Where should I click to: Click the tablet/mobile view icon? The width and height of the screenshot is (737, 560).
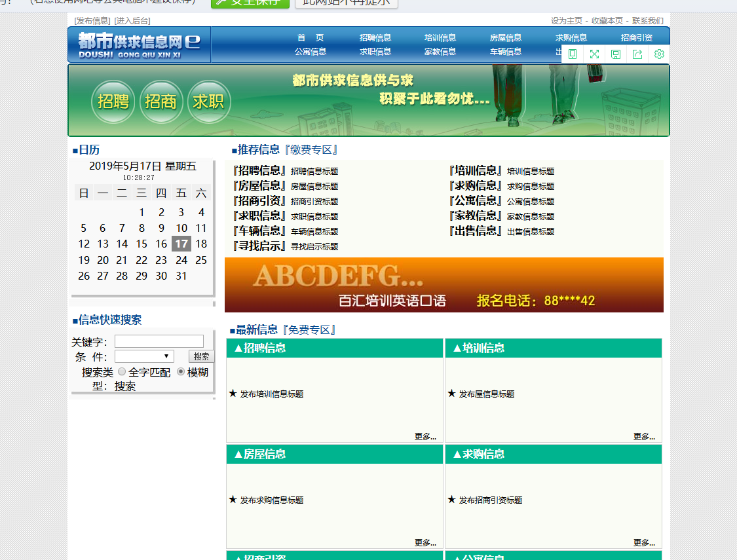(x=573, y=54)
